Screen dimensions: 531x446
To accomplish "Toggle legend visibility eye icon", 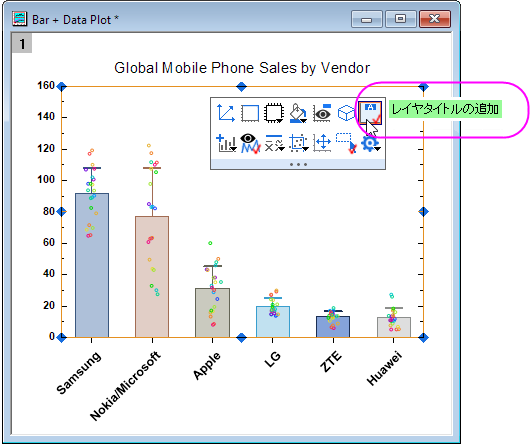I will 322,113.
